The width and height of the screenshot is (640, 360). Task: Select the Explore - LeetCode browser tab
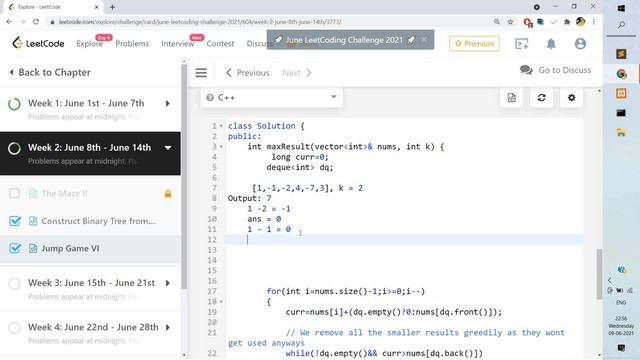[x=54, y=7]
